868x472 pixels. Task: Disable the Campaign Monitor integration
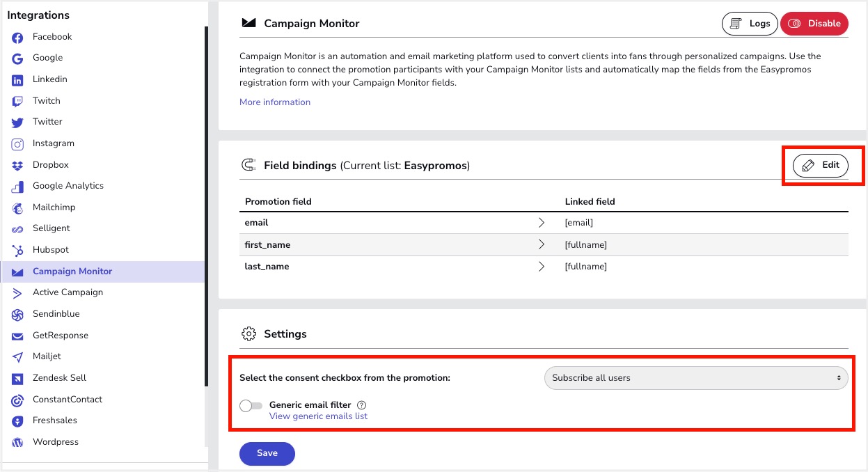click(814, 24)
